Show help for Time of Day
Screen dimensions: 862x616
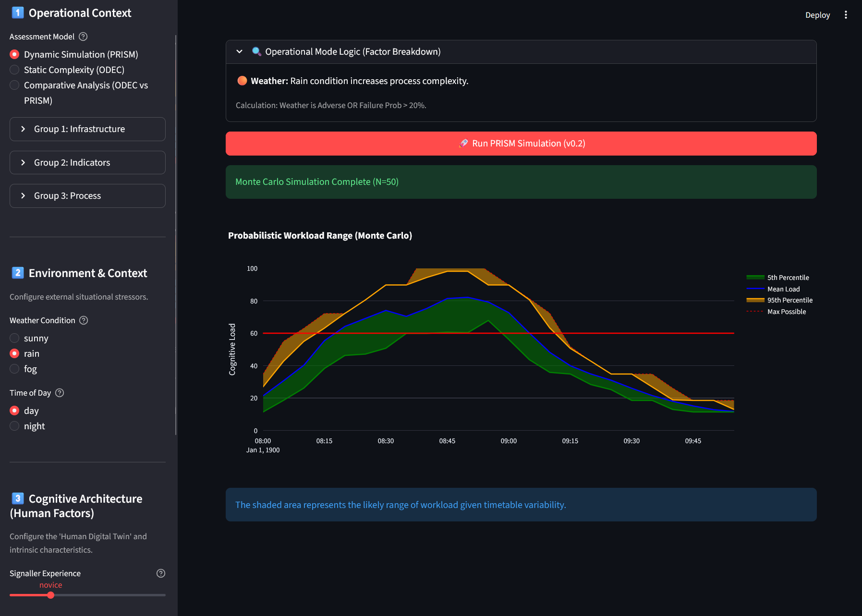[x=60, y=393]
